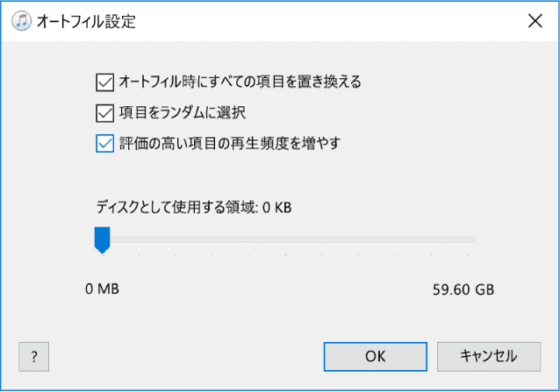Click the 評価の高い項目の再生頻度を増やす label text
Image resolution: width=560 pixels, height=392 pixels.
click(229, 142)
